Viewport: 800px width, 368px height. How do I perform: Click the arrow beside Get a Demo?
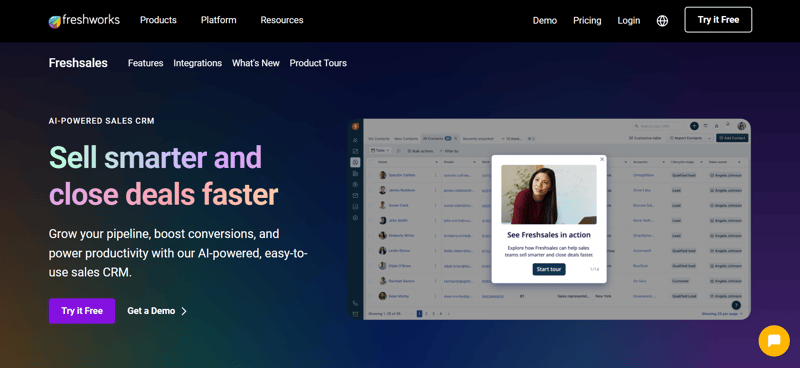184,311
